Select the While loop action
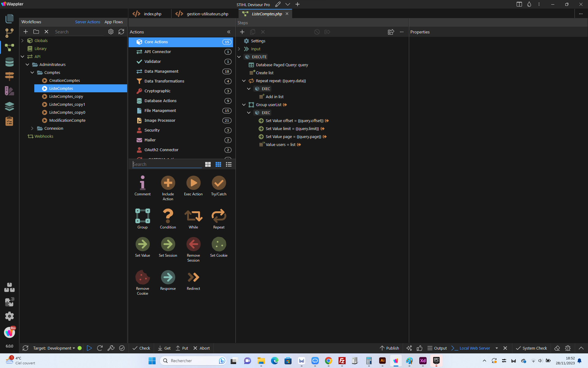The image size is (588, 368). [x=193, y=216]
